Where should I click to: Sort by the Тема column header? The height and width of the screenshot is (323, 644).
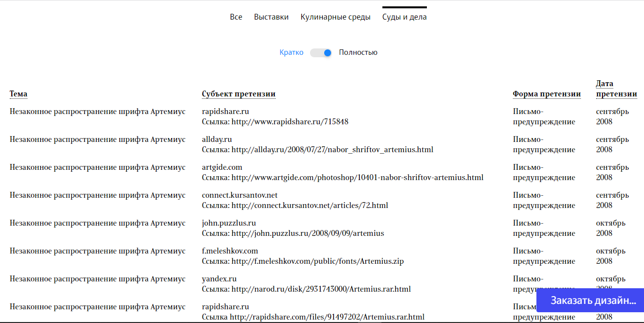click(19, 94)
